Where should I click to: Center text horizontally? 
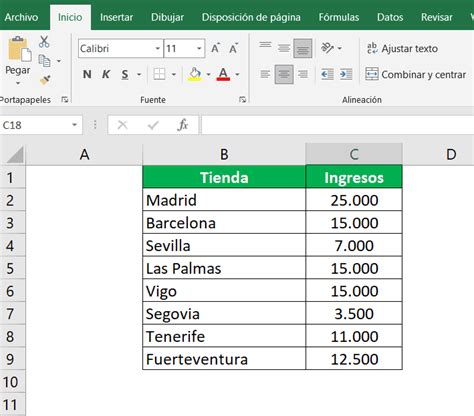284,74
